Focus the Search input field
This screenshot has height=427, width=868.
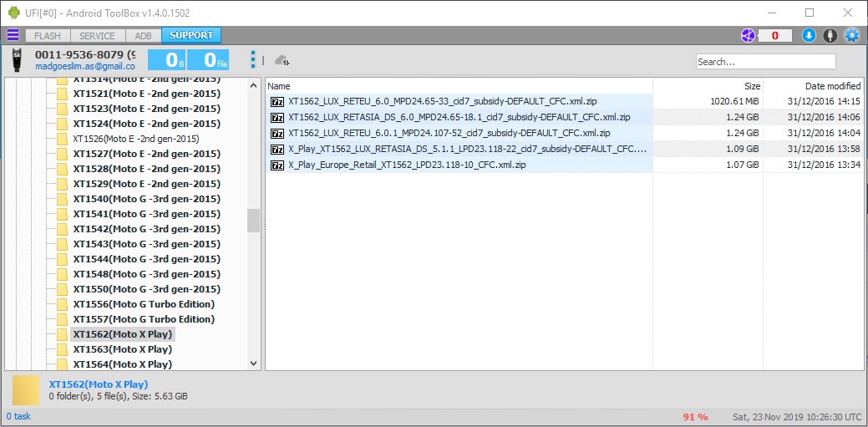coord(765,62)
